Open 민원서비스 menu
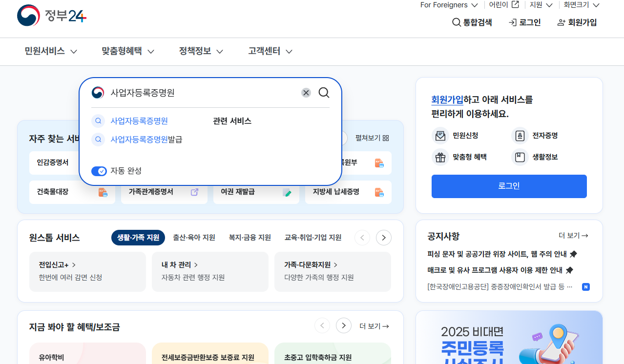 tap(51, 51)
